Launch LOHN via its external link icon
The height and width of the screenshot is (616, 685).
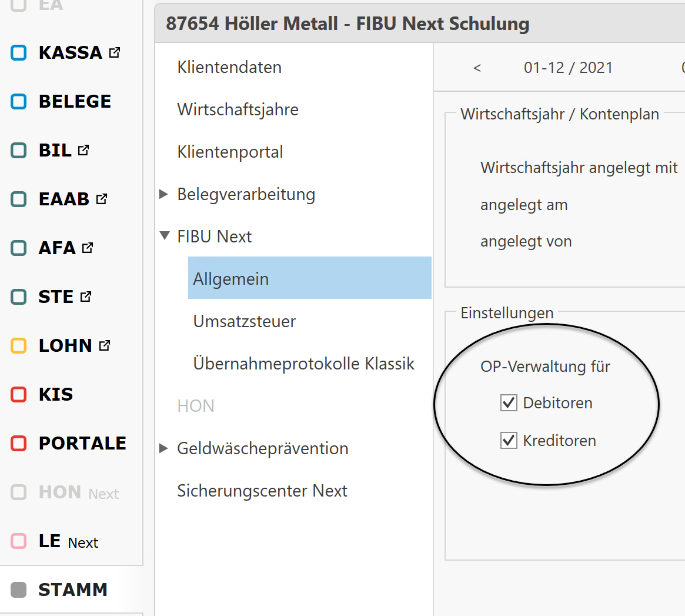(105, 345)
